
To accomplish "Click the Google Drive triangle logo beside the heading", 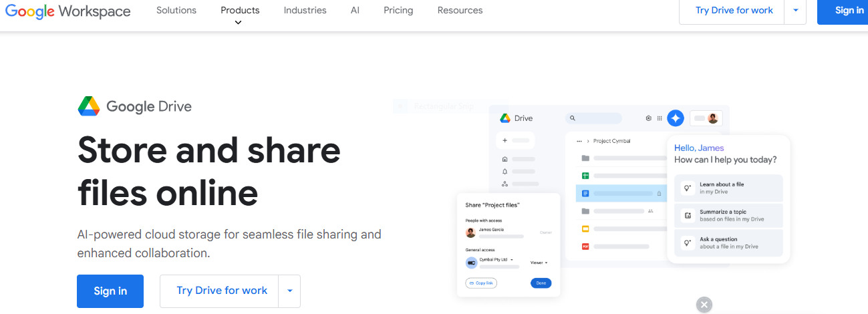I will [x=89, y=106].
